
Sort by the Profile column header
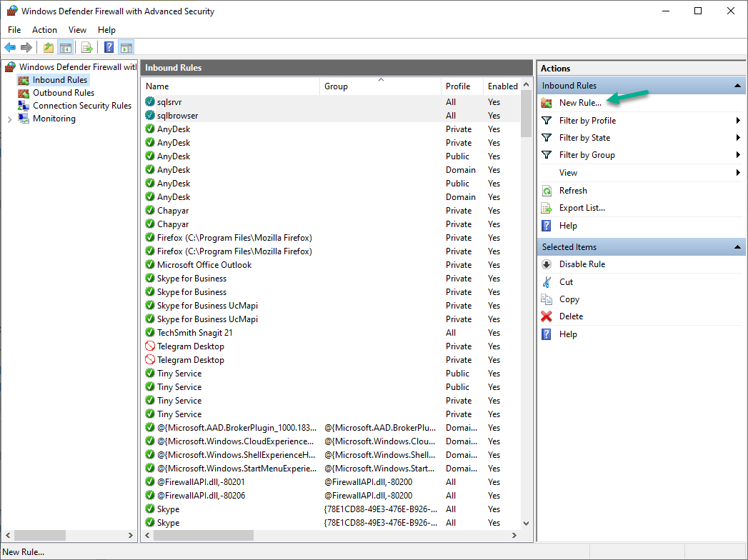tap(462, 86)
